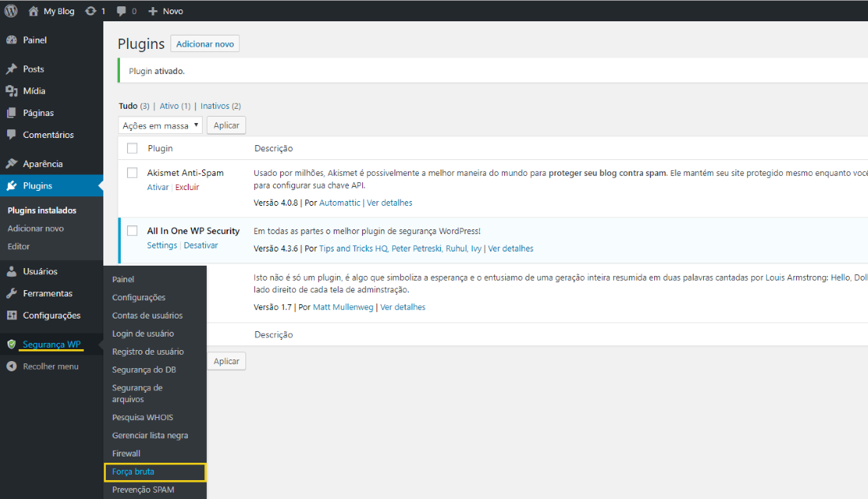Viewport: 868px width, 499px height.
Task: Open Mídia menu in sidebar
Action: [34, 91]
